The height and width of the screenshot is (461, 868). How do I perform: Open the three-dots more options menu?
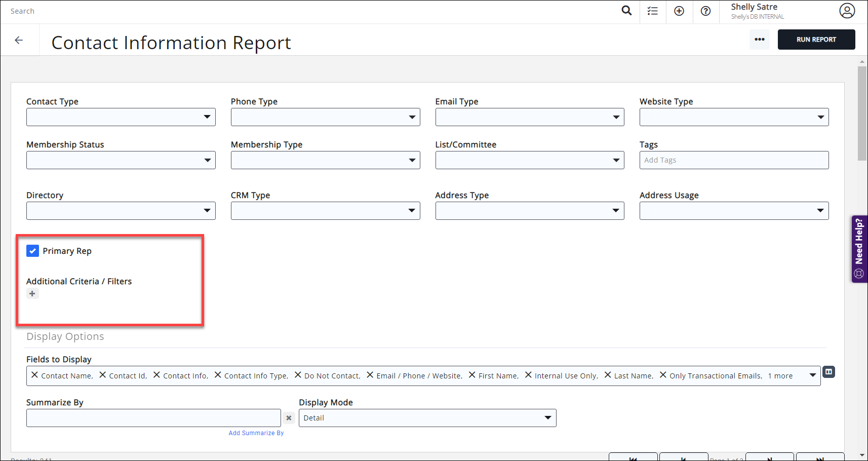point(759,40)
